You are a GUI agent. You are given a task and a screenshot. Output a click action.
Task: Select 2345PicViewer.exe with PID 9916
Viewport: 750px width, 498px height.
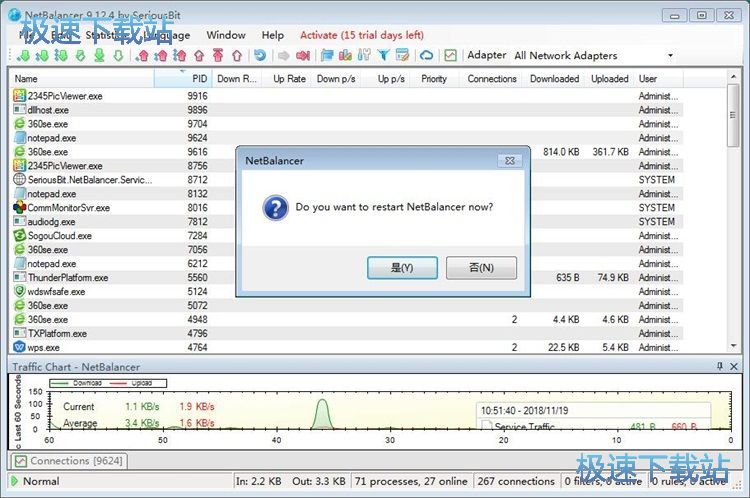click(346, 96)
